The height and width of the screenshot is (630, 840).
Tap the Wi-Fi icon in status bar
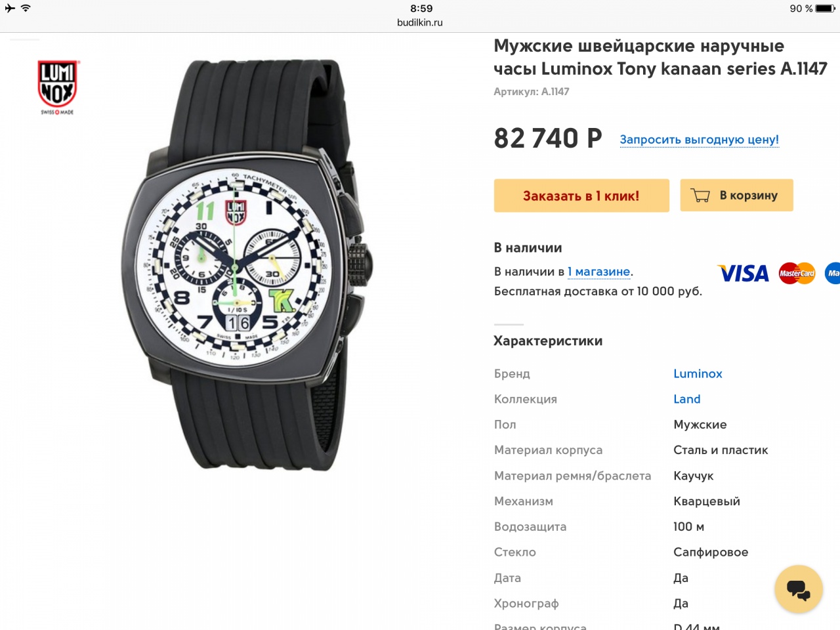[26, 8]
